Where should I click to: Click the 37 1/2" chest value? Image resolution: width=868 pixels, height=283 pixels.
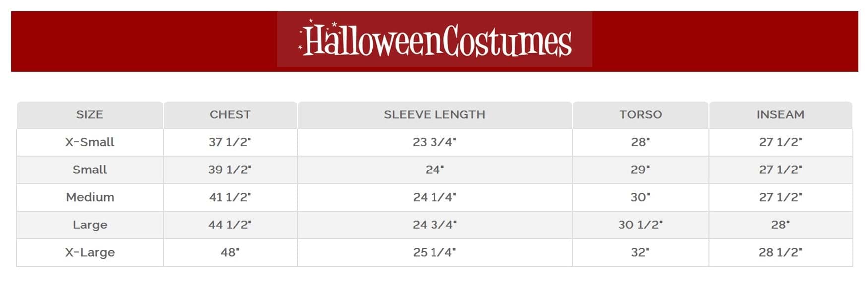230,142
